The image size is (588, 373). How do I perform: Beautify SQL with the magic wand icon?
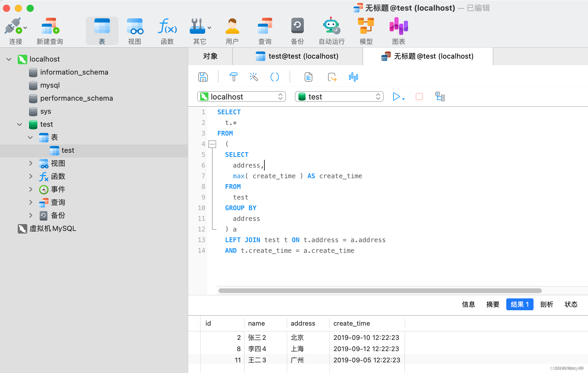coord(254,77)
